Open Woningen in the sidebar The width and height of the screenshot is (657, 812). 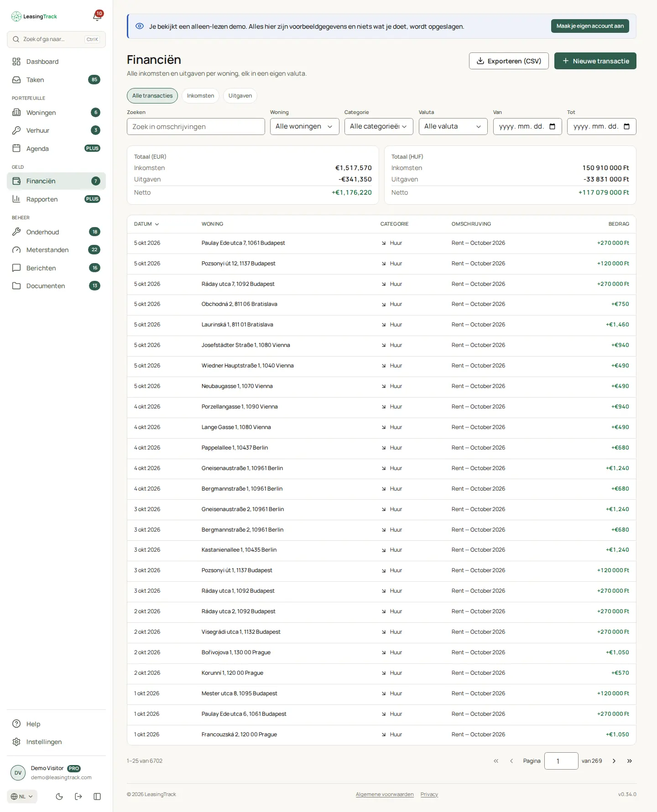pyautogui.click(x=56, y=113)
